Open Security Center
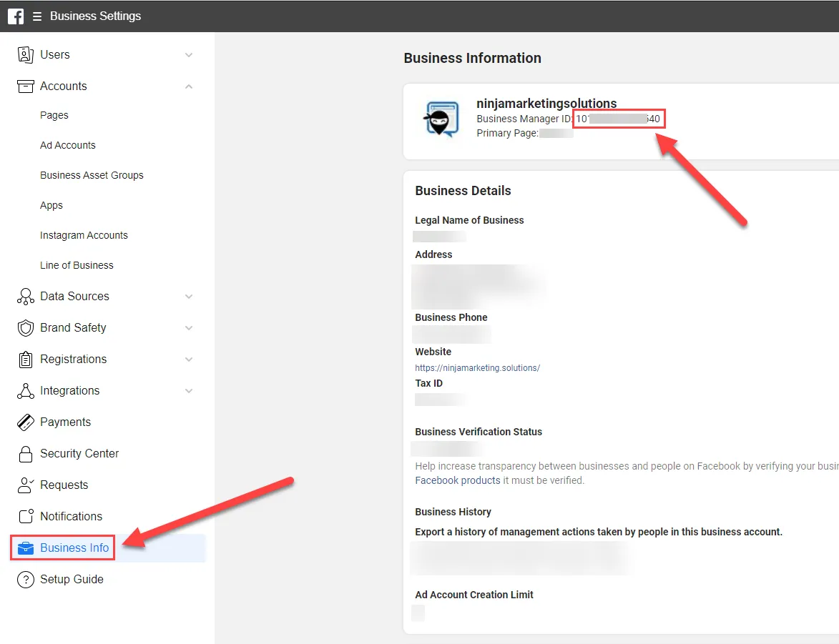Image resolution: width=839 pixels, height=644 pixels. click(x=79, y=454)
